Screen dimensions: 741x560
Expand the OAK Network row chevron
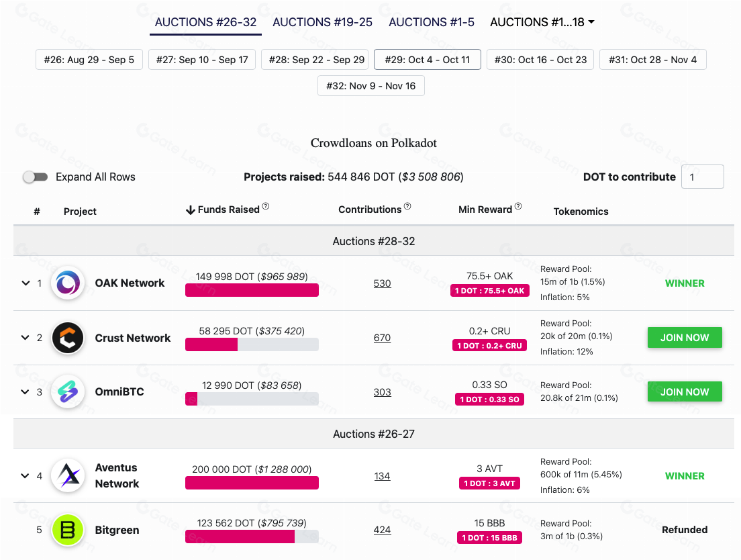tap(26, 283)
